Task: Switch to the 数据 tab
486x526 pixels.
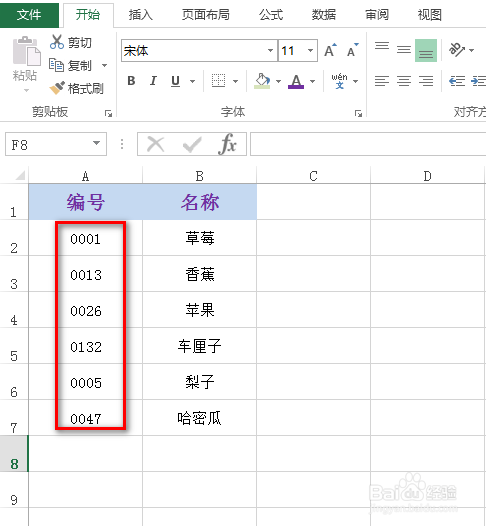Action: [x=324, y=15]
